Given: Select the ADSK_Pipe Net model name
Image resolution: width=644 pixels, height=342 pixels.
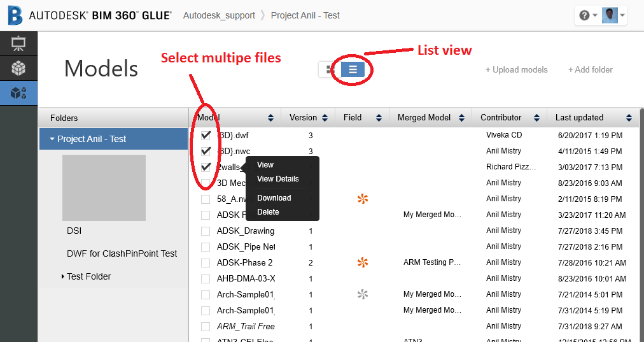Looking at the screenshot, I should tap(246, 246).
